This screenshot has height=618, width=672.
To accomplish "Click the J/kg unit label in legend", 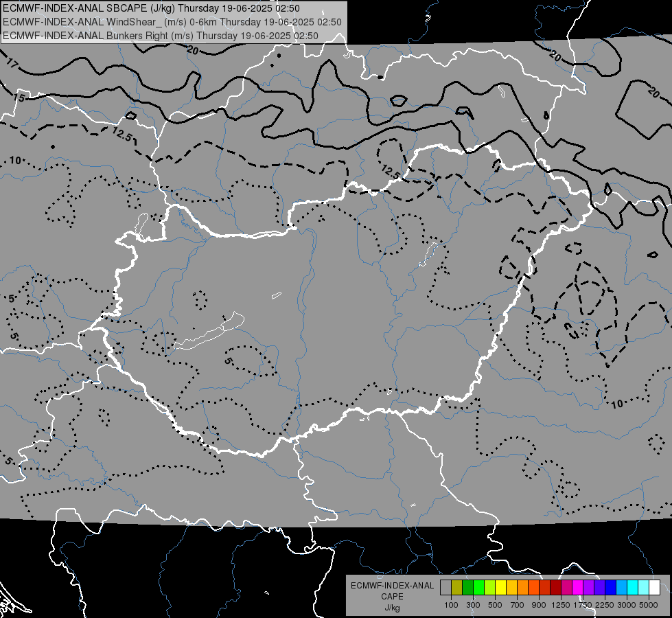I will coord(392,608).
